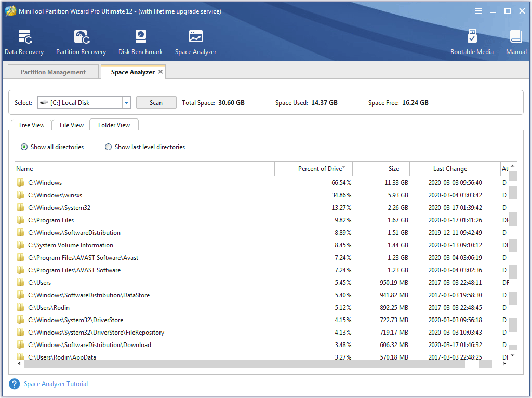
Task: Open the C:\Users\Rodin folder row
Action: point(49,307)
